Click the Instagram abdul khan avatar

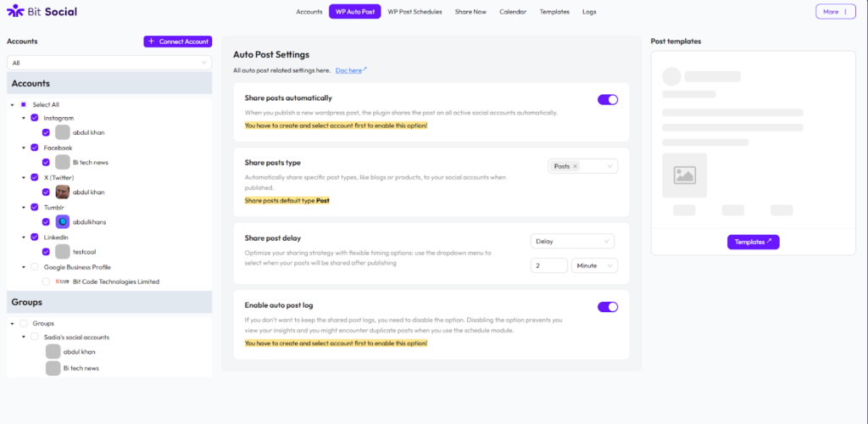tap(62, 132)
